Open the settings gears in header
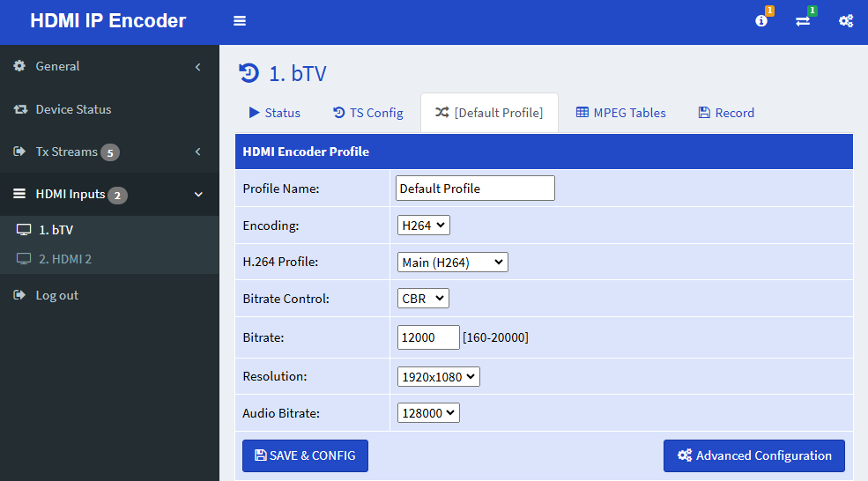The height and width of the screenshot is (481, 868). (846, 21)
